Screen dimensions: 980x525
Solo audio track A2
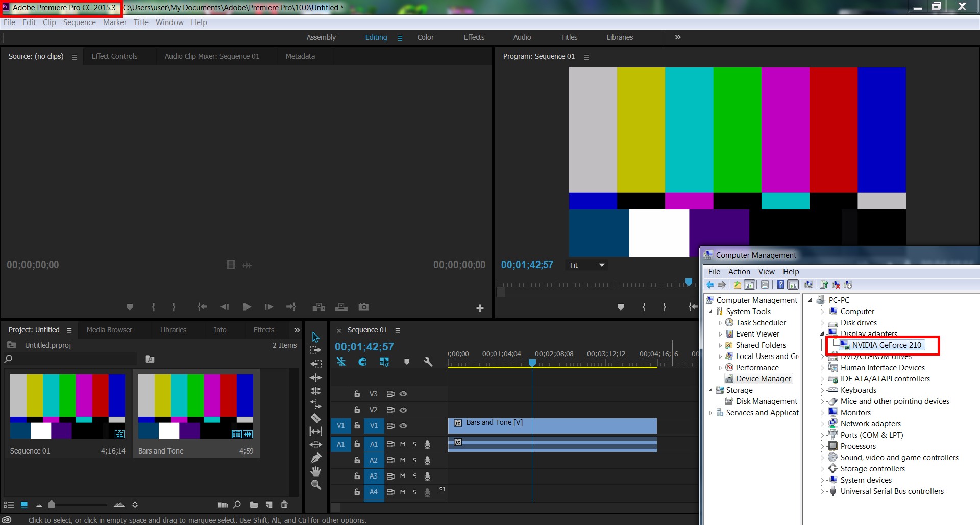pyautogui.click(x=415, y=460)
